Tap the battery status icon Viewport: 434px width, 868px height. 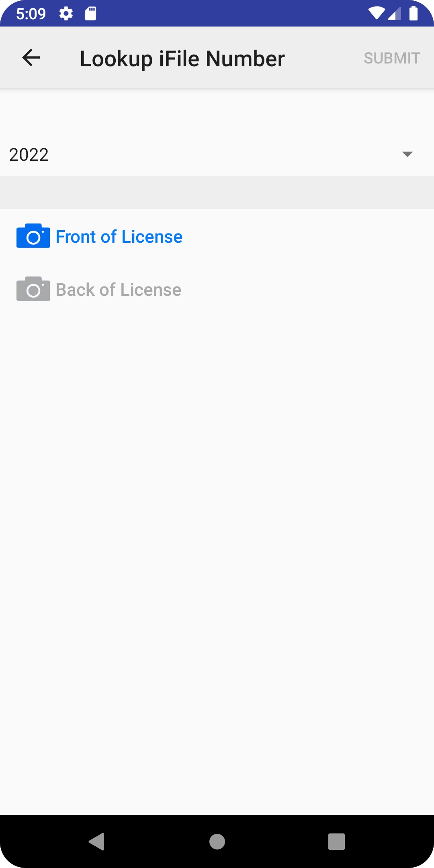click(x=414, y=13)
